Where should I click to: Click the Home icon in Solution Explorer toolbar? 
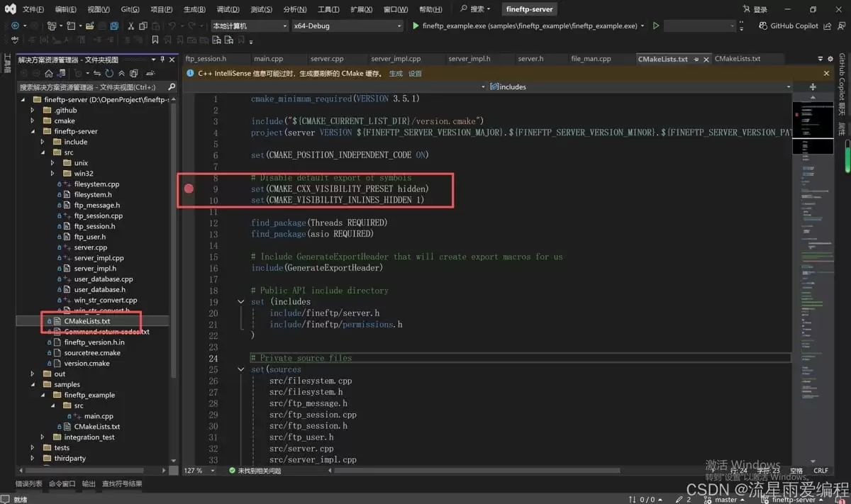pos(49,73)
